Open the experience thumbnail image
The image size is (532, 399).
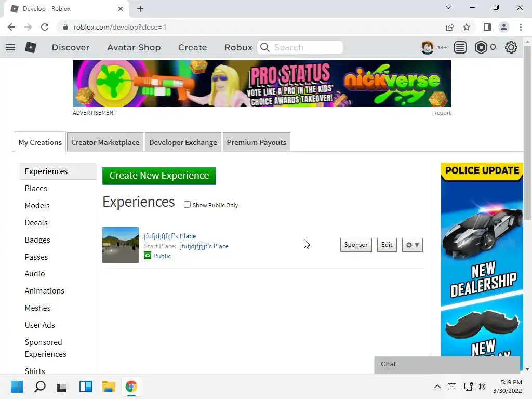pyautogui.click(x=121, y=245)
